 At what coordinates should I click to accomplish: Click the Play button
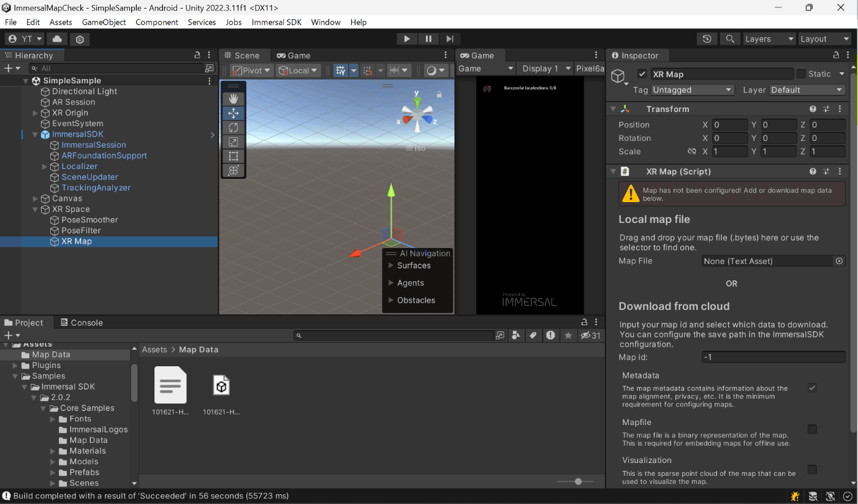(406, 39)
